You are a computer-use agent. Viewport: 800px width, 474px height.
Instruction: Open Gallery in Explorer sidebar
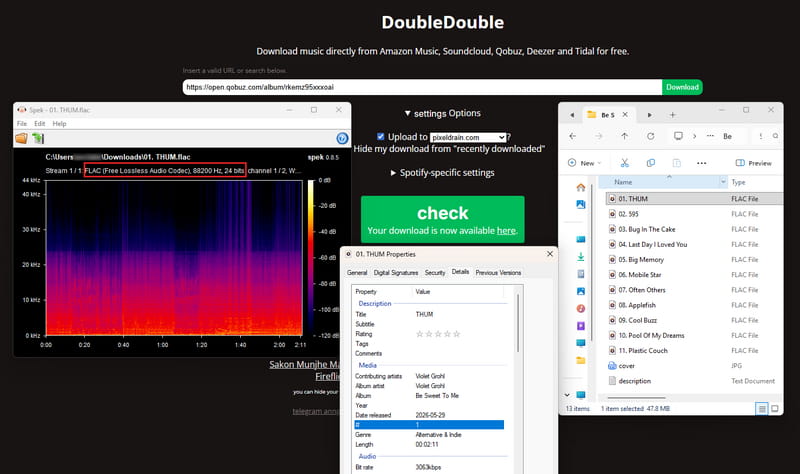581,205
